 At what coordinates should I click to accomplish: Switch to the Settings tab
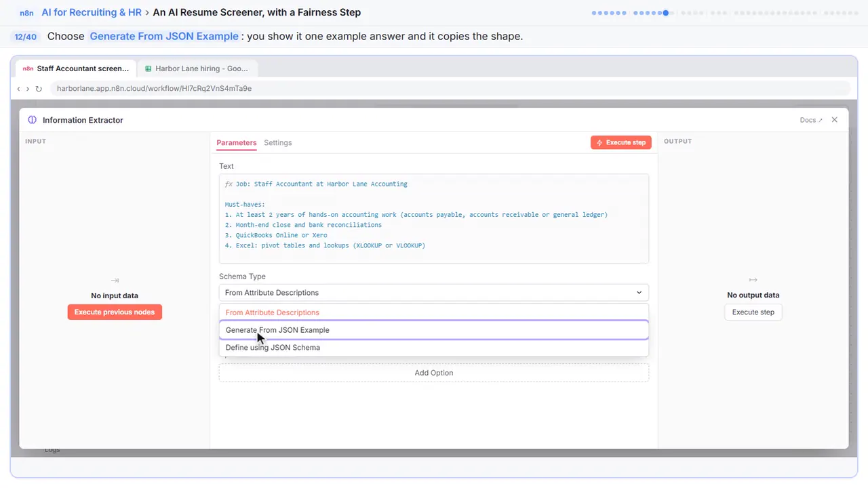(x=278, y=143)
